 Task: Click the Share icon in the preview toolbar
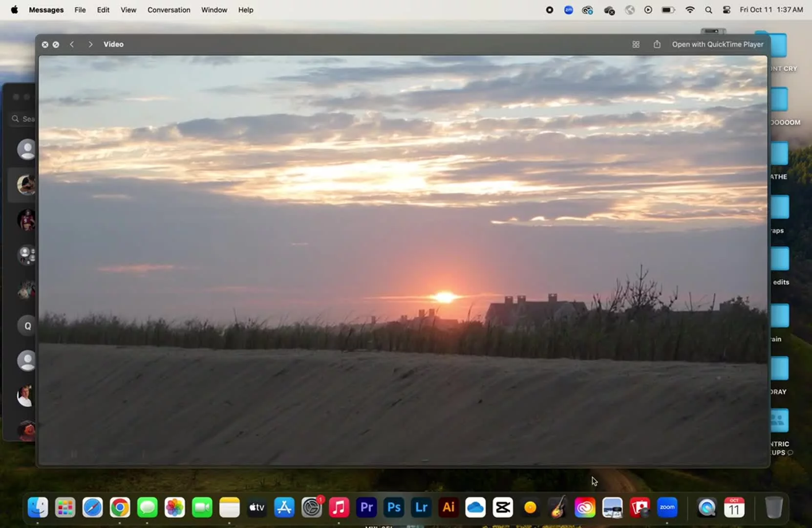657,44
